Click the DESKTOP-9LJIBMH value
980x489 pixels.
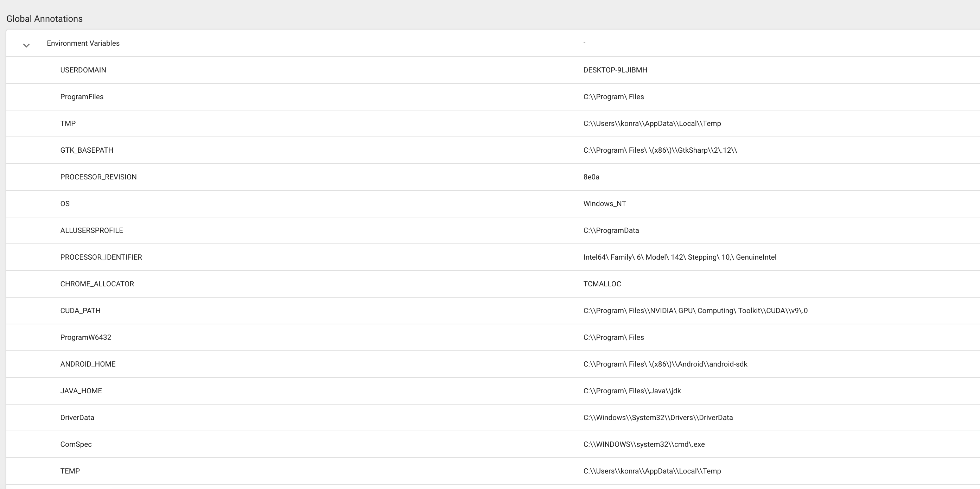pyautogui.click(x=615, y=70)
